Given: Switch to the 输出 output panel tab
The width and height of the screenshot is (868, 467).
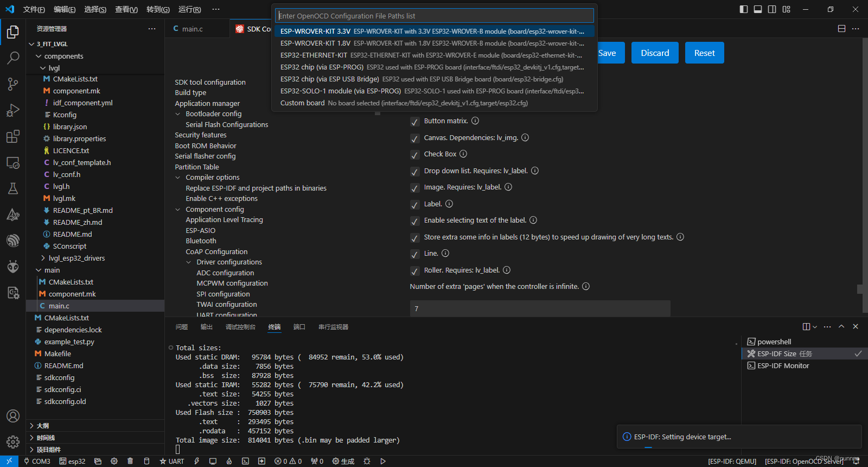Looking at the screenshot, I should point(207,327).
